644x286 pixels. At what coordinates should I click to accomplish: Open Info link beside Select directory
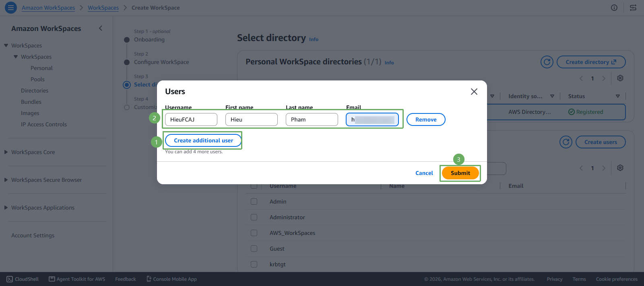point(314,39)
